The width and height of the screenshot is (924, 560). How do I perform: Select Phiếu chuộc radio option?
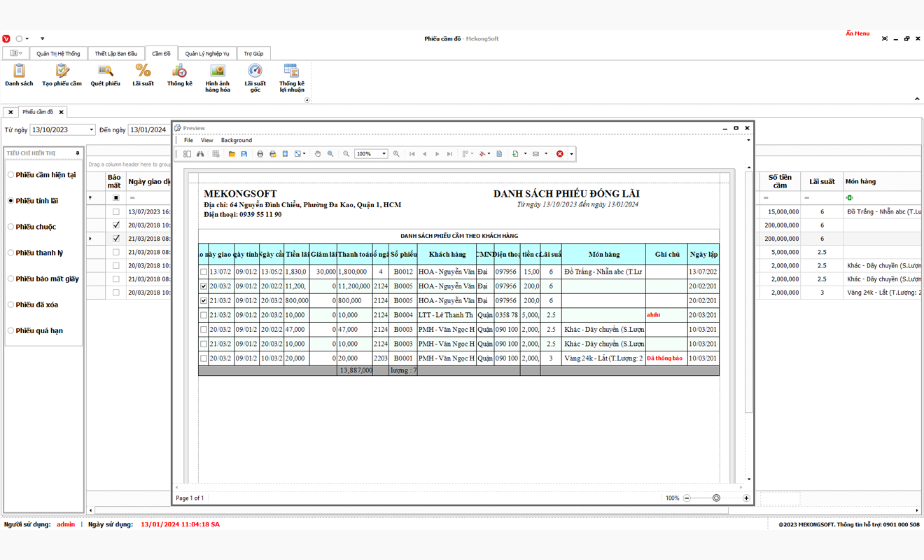[31, 227]
